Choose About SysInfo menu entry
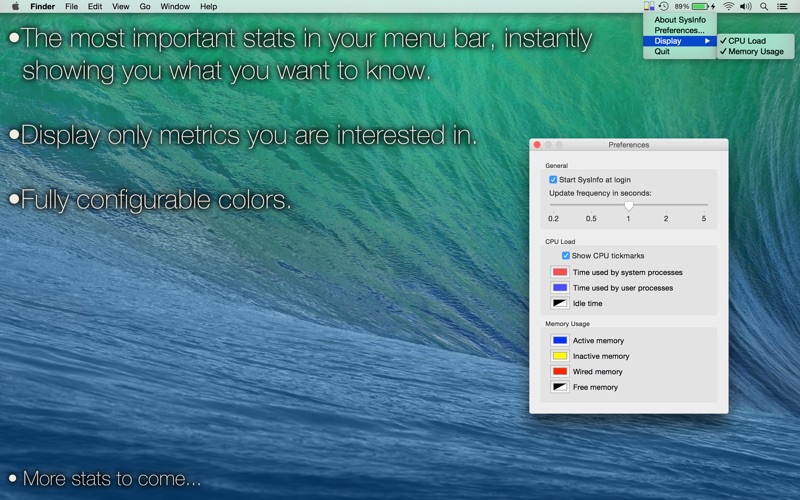Screen dimensions: 800x500 tap(680, 20)
